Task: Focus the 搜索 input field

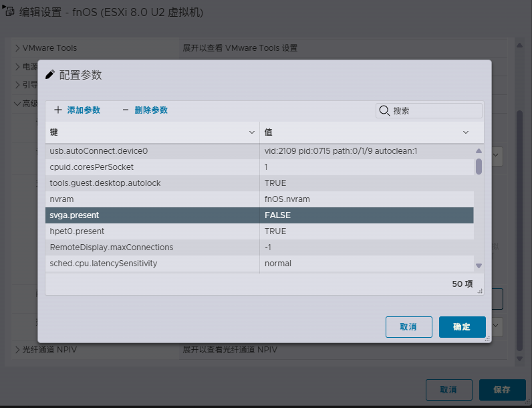Action: (429, 110)
